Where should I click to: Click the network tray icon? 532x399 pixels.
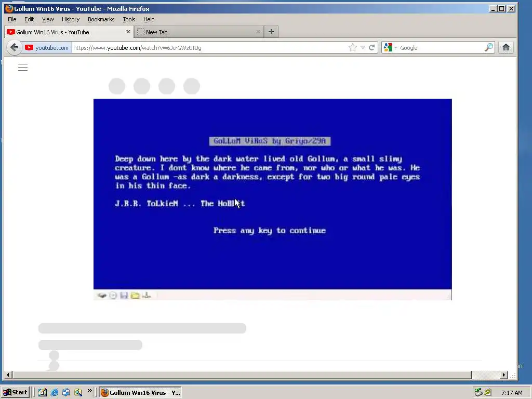(478, 393)
